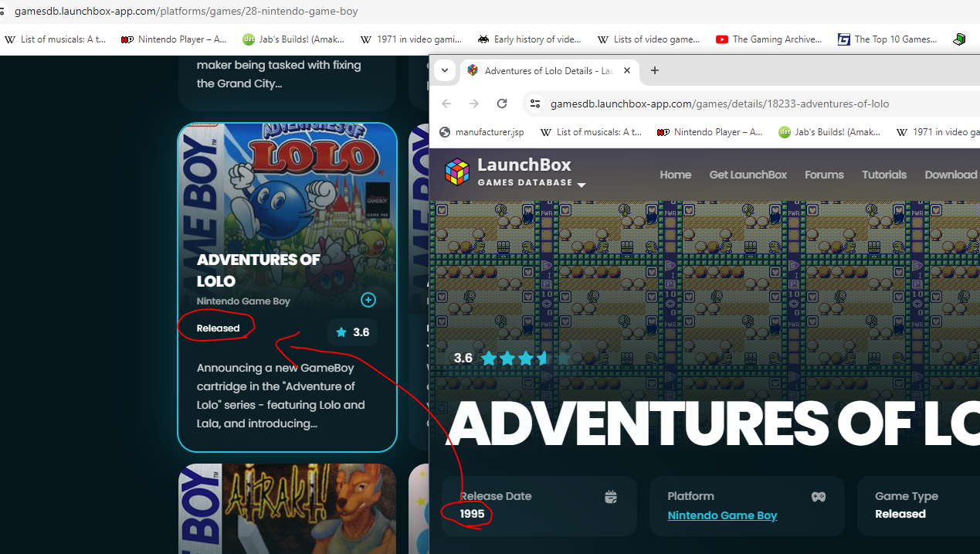Screen dimensions: 980x554
Task: Select the Released value under Game Type
Action: pyautogui.click(x=900, y=514)
